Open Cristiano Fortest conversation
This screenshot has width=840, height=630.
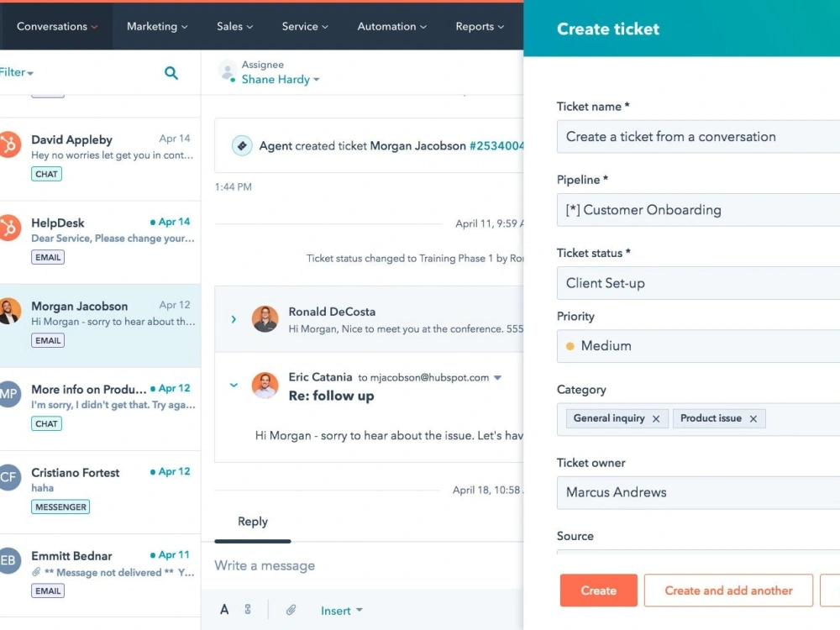(x=100, y=491)
